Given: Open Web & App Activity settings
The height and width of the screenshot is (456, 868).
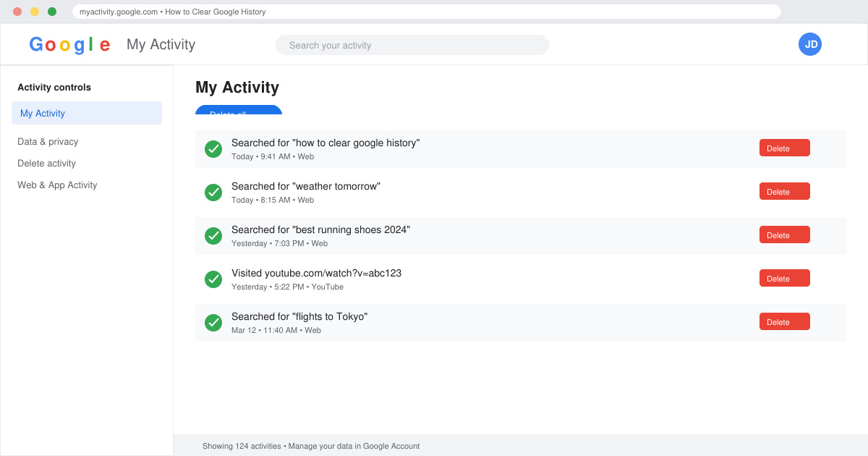Looking at the screenshot, I should click(57, 185).
